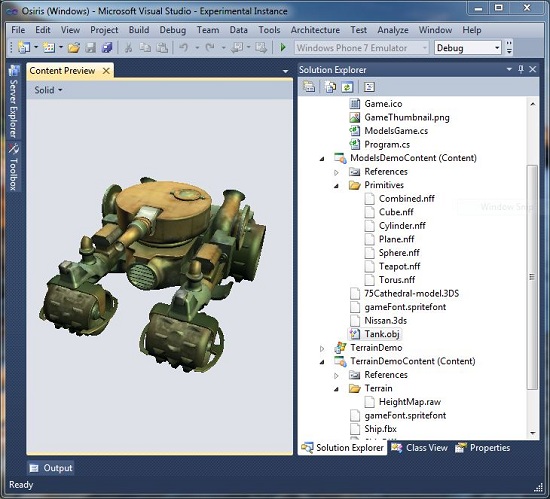The height and width of the screenshot is (499, 550).
Task: Click the Refresh icon in Solution Explorer toolbar
Action: [x=347, y=87]
